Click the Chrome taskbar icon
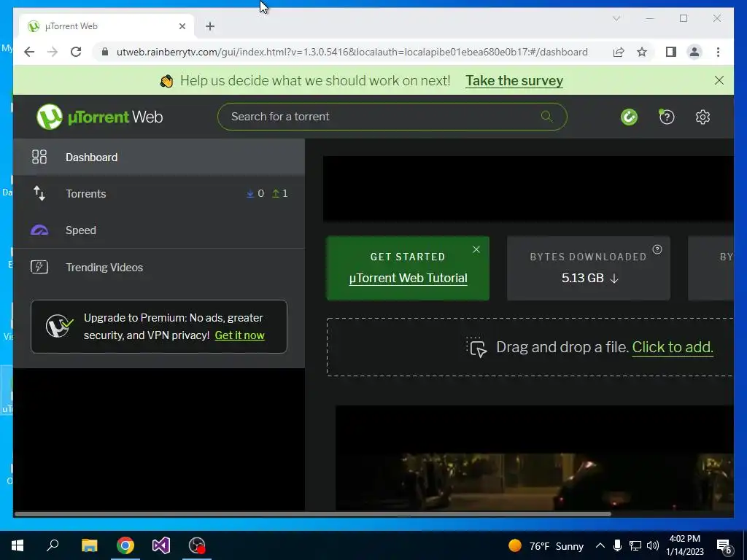The width and height of the screenshot is (747, 560). (125, 545)
